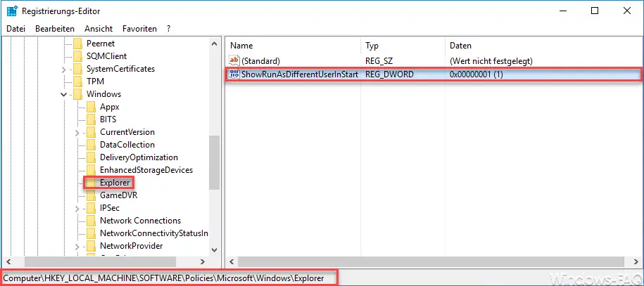The image size is (644, 286).
Task: Open the Bearbeiten menu
Action: [55, 29]
